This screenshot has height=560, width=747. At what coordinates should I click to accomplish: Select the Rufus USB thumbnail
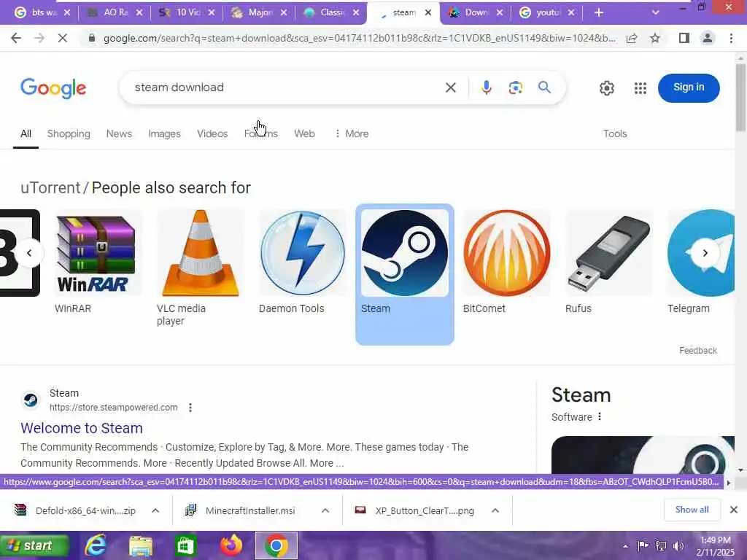point(609,253)
